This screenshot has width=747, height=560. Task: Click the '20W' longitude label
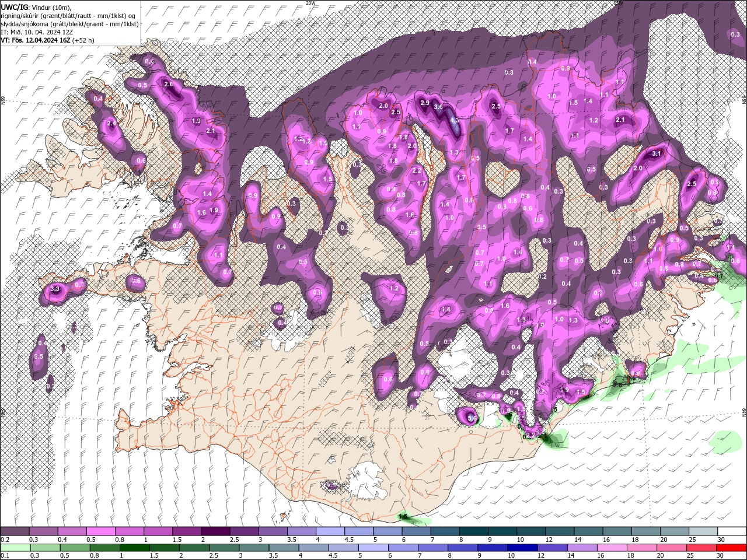coord(310,3)
